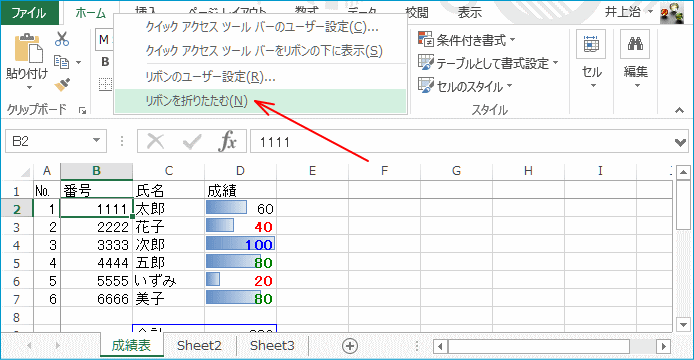Switch to the Review (校閲) tab
This screenshot has width=694, height=360.
418,12
